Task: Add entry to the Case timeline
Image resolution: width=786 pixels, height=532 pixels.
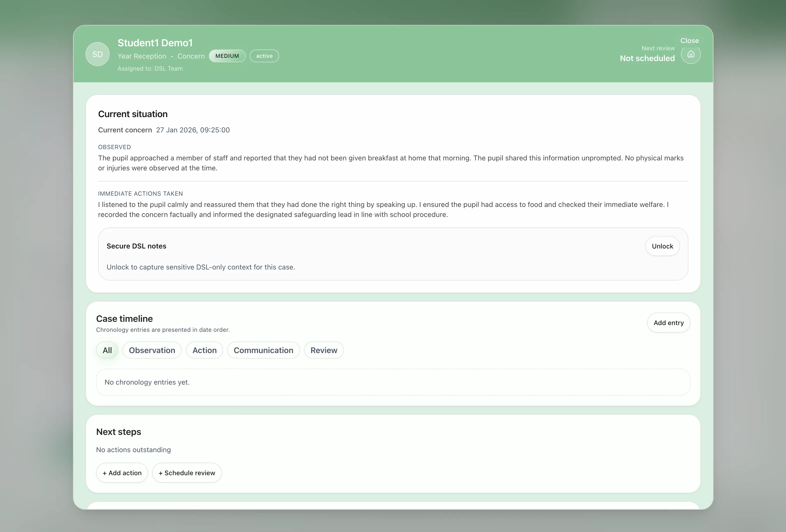Action: pyautogui.click(x=668, y=323)
